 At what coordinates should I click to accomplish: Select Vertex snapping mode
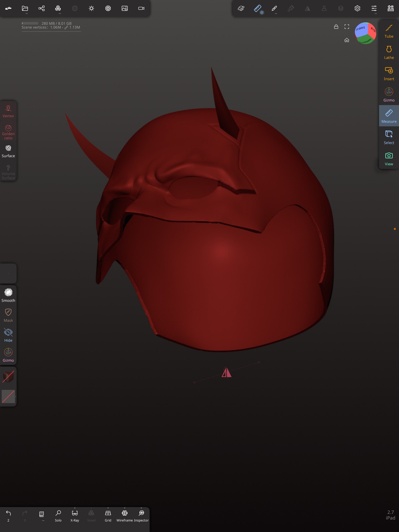tap(8, 111)
